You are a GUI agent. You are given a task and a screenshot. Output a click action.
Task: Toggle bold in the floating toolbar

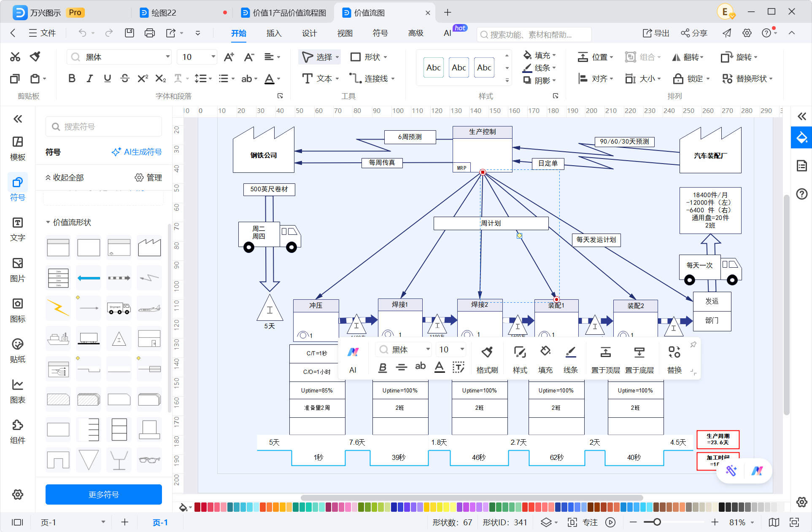[383, 368]
